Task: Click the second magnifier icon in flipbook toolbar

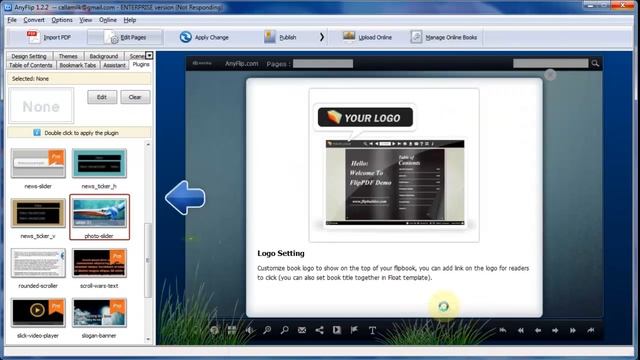Action: 284,330
